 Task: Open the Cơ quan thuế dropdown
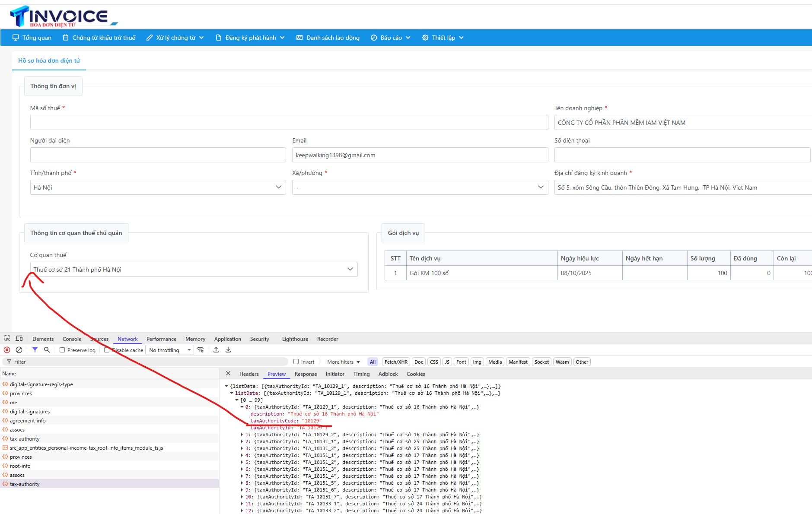tap(194, 270)
